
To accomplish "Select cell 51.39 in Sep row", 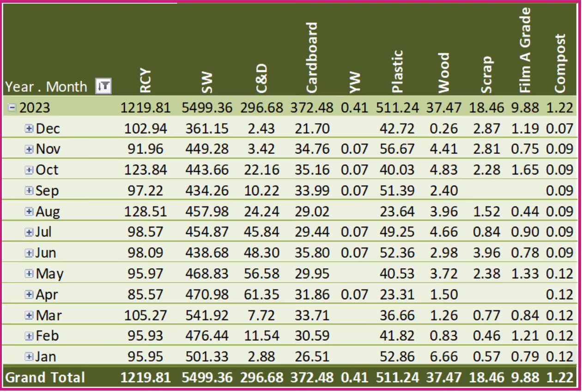I will [397, 190].
